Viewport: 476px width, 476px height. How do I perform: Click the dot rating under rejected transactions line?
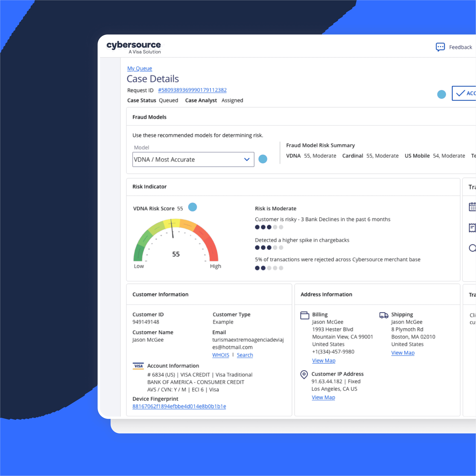pos(269,268)
